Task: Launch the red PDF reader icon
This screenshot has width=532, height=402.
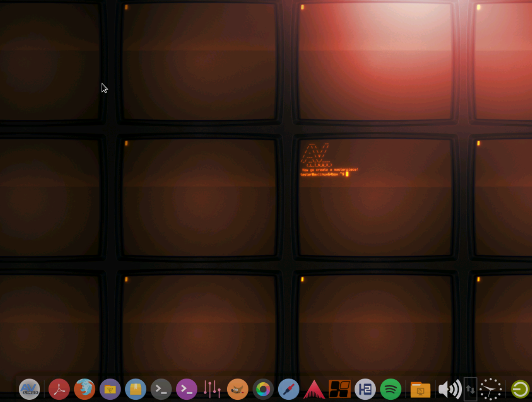Action: 59,389
